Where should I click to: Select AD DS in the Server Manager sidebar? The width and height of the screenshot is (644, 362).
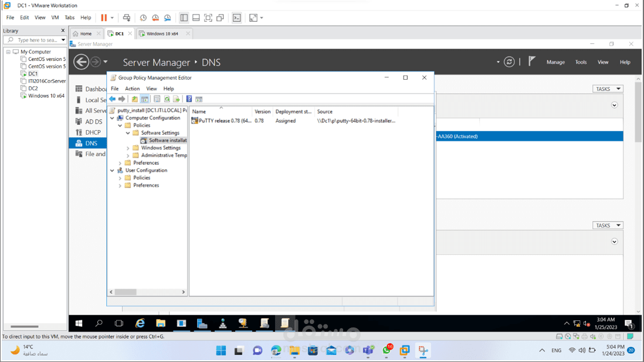point(94,122)
